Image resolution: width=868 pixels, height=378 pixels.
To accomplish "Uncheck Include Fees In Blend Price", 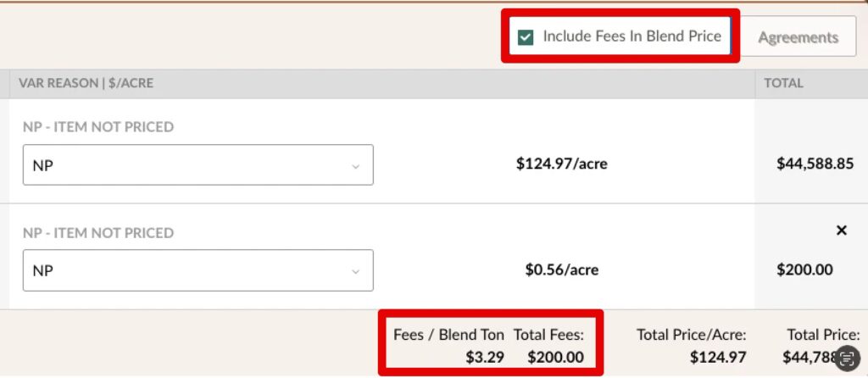I will coord(526,36).
